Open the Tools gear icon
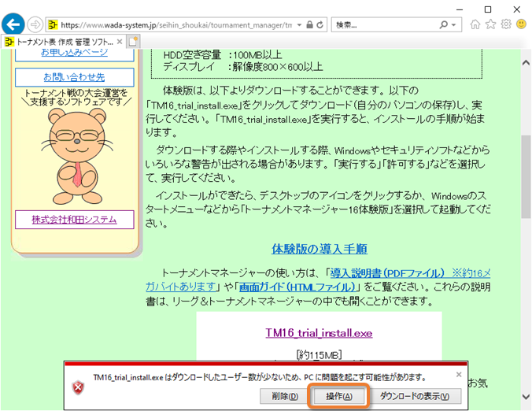This screenshot has height=411, width=532. (506, 24)
